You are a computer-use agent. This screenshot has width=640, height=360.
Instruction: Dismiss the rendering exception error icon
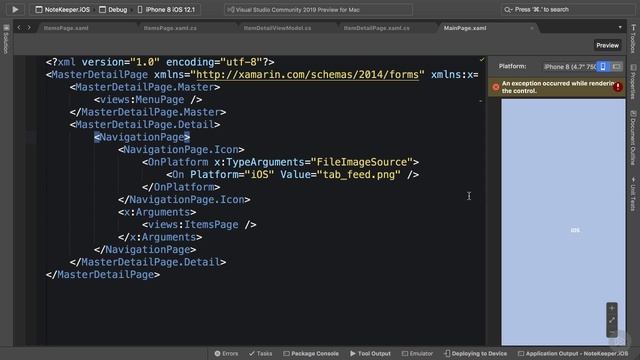[496, 87]
